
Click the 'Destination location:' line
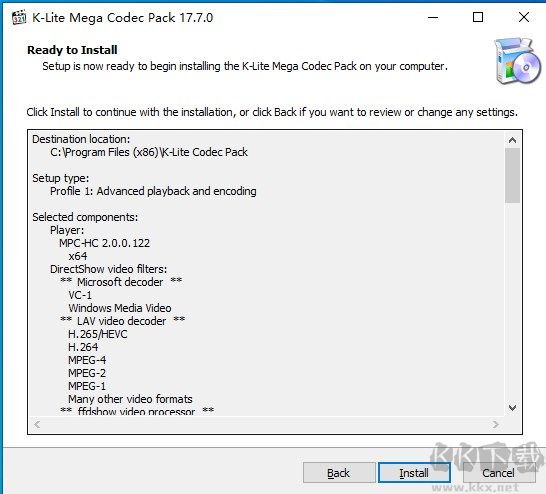coord(81,139)
